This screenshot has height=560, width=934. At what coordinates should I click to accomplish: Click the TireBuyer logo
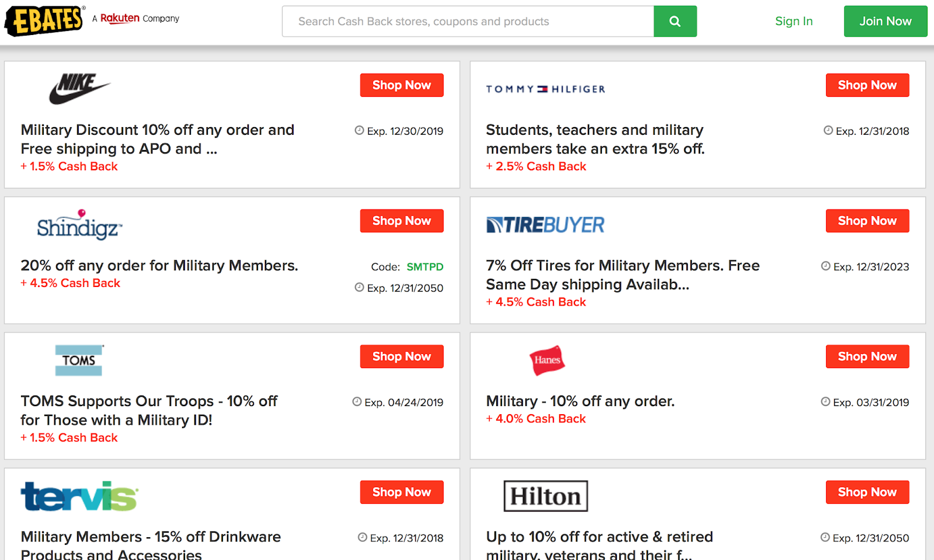545,224
